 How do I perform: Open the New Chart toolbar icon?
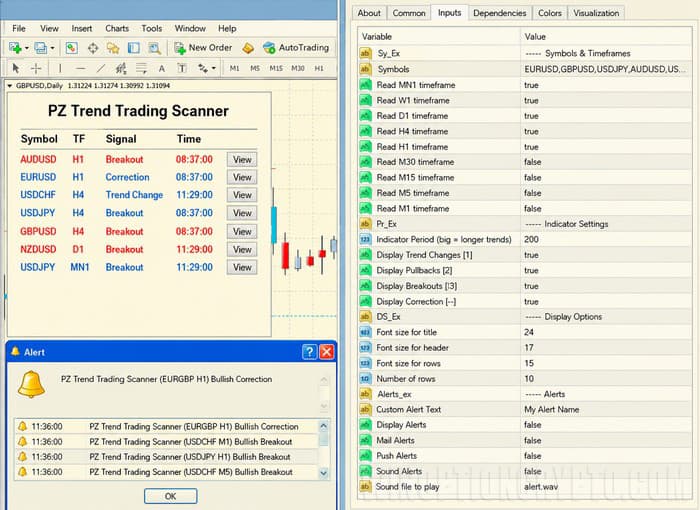click(x=15, y=48)
